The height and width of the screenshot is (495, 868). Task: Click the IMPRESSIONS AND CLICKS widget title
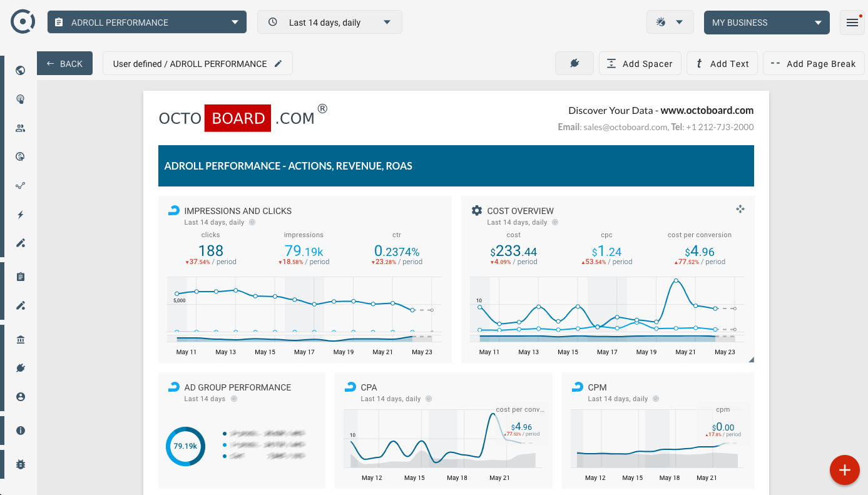coord(238,211)
